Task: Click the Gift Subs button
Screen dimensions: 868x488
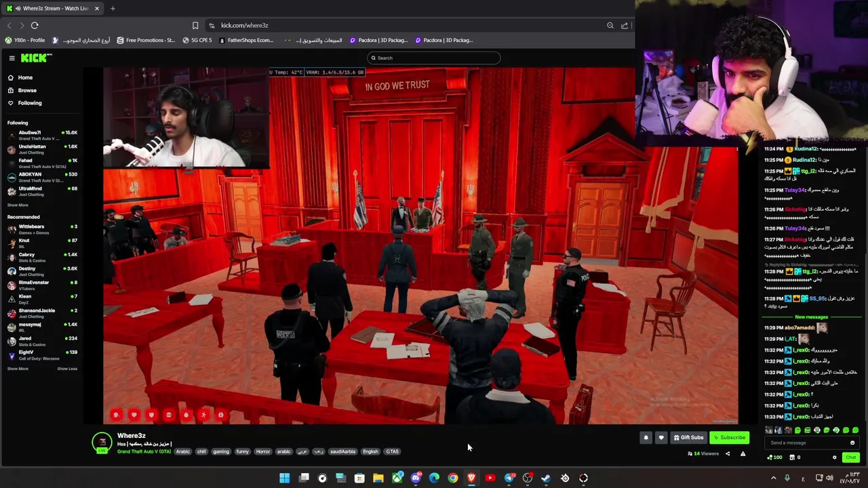Action: (x=688, y=438)
